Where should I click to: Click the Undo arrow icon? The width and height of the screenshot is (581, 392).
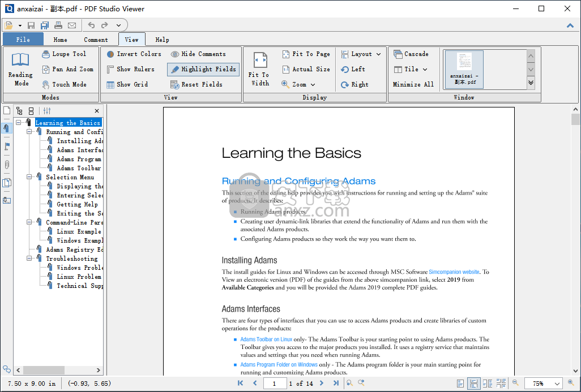click(x=92, y=25)
